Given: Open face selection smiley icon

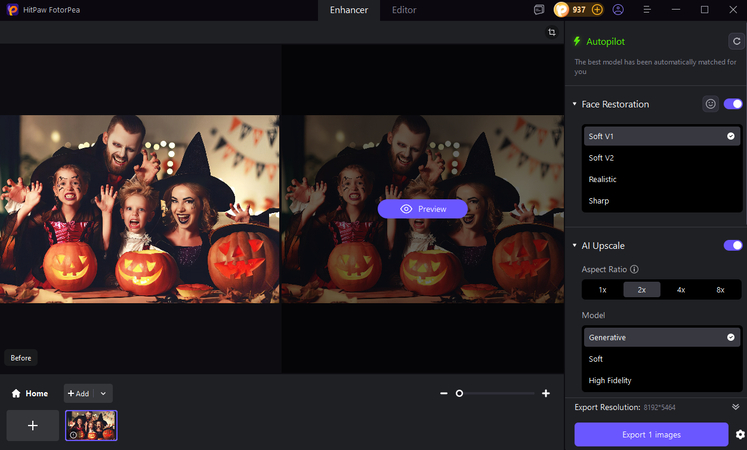Looking at the screenshot, I should [x=710, y=104].
